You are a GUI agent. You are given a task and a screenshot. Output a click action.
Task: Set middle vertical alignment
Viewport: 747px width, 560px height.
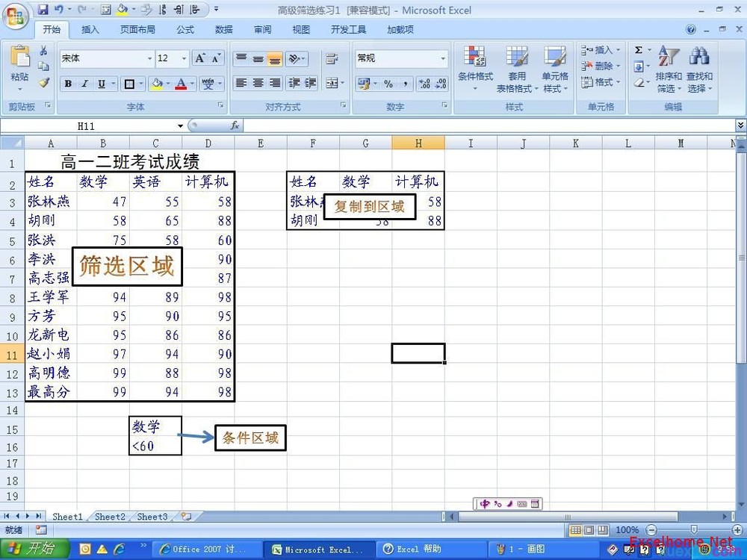point(258,58)
